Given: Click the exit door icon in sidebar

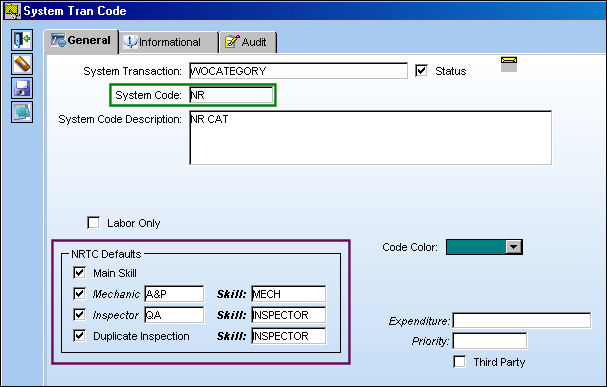Looking at the screenshot, I should click(x=22, y=40).
